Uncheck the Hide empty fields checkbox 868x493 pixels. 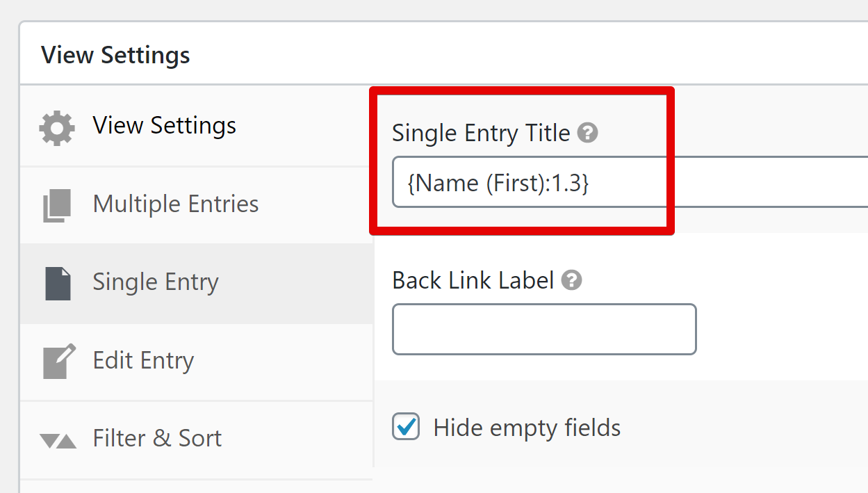406,427
